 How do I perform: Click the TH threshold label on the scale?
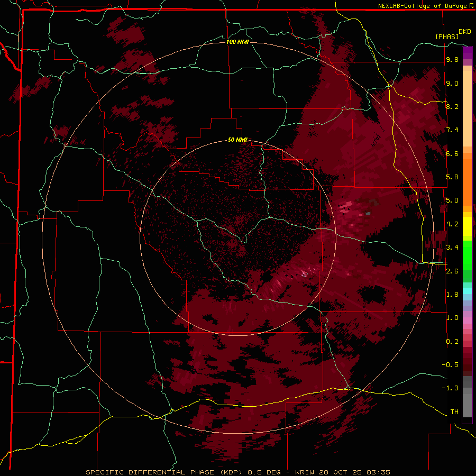454,412
